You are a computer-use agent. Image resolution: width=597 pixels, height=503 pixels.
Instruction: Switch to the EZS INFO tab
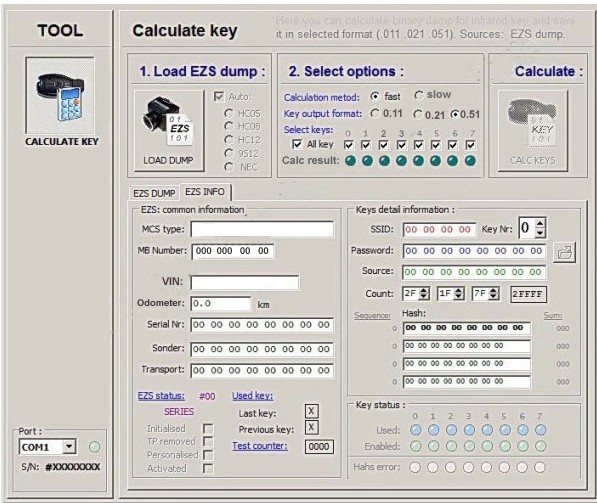(205, 192)
